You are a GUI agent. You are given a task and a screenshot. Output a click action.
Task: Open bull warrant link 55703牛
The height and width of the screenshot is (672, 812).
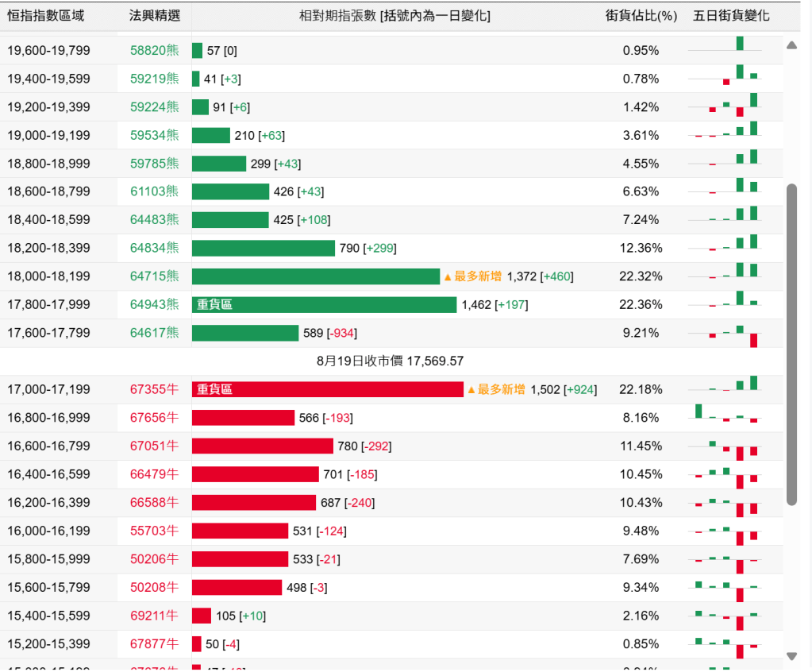click(155, 531)
